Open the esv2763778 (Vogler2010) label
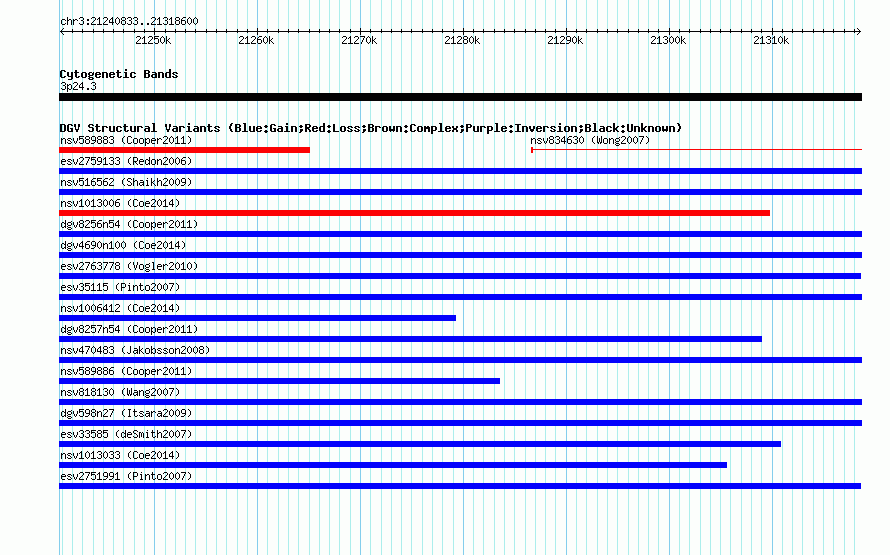Screen dimensions: 890x555 129,266
